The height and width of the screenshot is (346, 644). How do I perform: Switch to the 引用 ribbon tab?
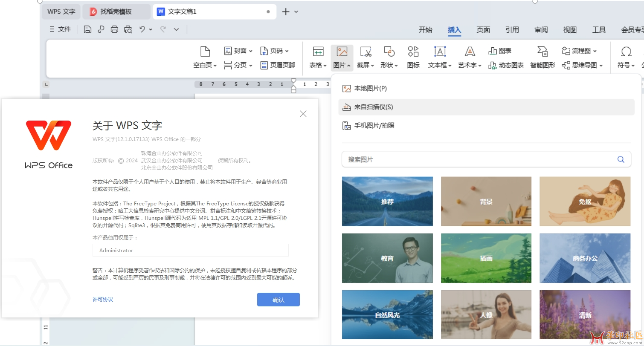512,30
